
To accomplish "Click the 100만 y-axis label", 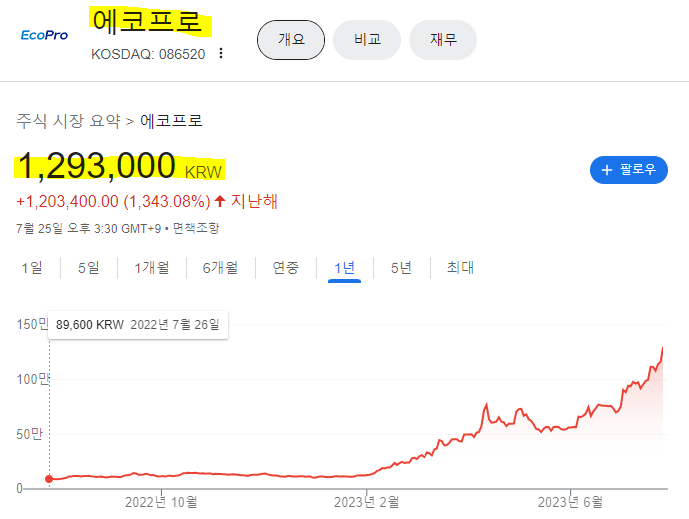I will tap(32, 379).
